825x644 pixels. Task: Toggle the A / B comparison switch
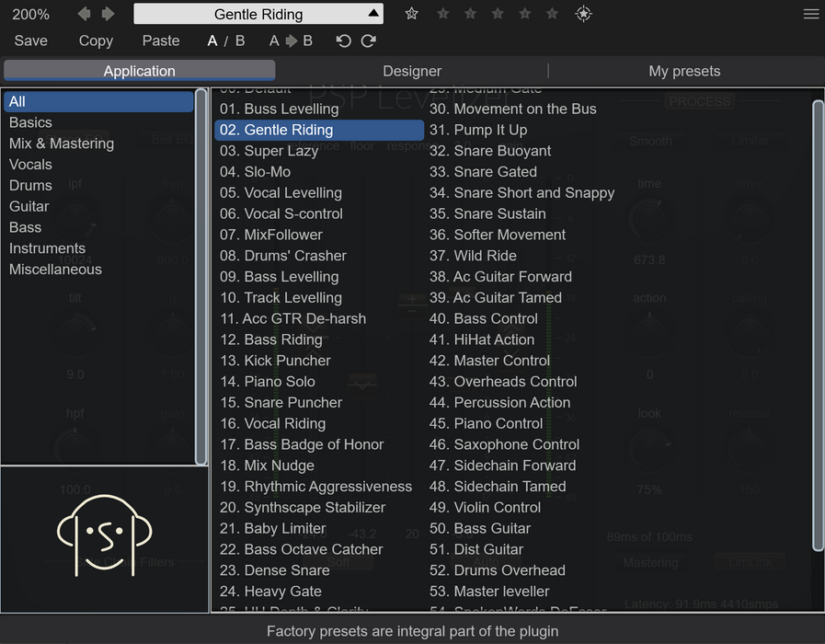(225, 41)
